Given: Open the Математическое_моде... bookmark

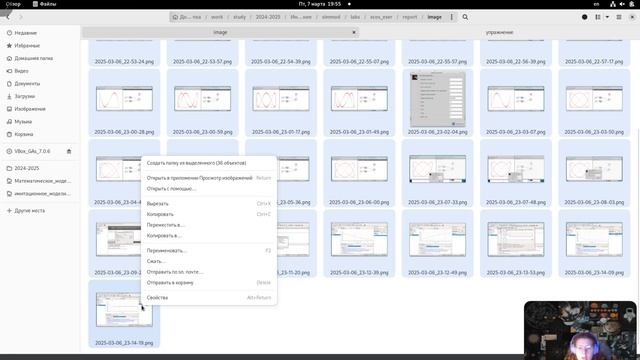Looking at the screenshot, I should coord(40,181).
